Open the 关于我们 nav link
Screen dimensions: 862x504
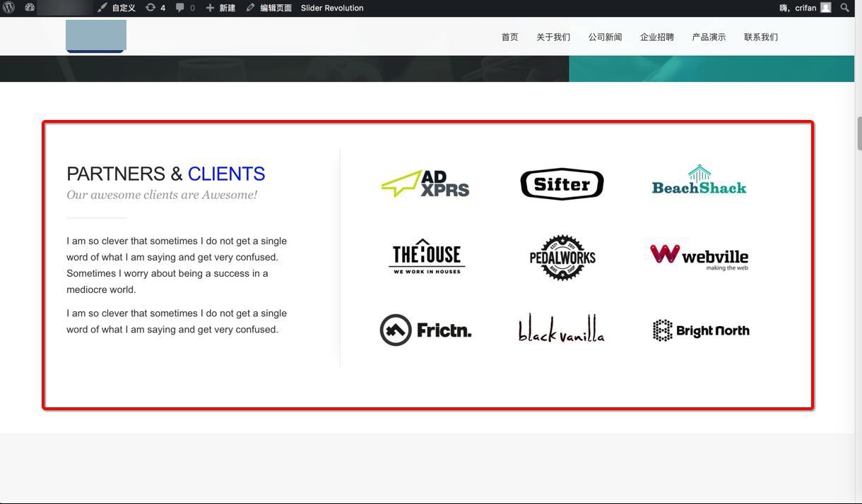click(x=553, y=37)
